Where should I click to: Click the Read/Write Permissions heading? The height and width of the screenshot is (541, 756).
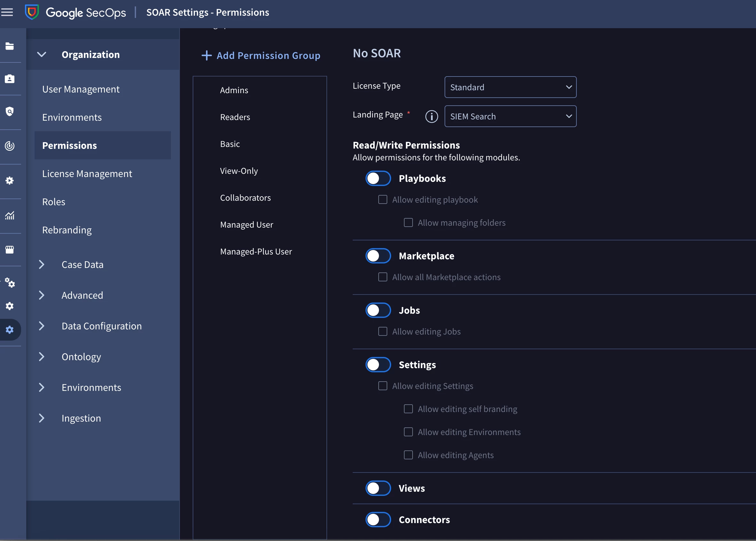click(406, 145)
